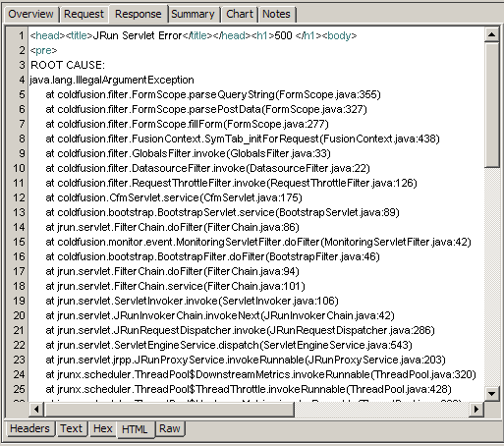Click the MonitoringServletFilter.doFilter line
504x446 pixels.
[x=258, y=242]
